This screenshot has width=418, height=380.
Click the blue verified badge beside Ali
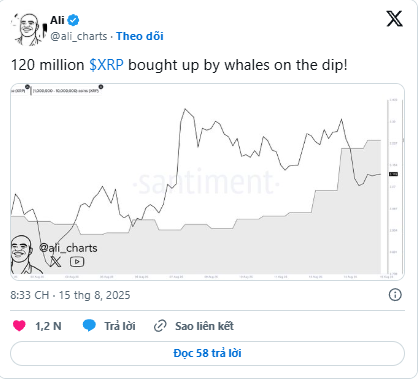click(73, 20)
